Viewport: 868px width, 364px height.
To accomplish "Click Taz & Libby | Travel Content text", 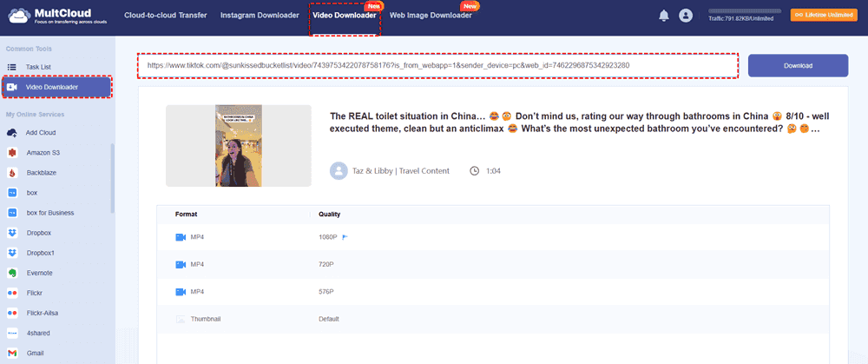I will pyautogui.click(x=401, y=170).
